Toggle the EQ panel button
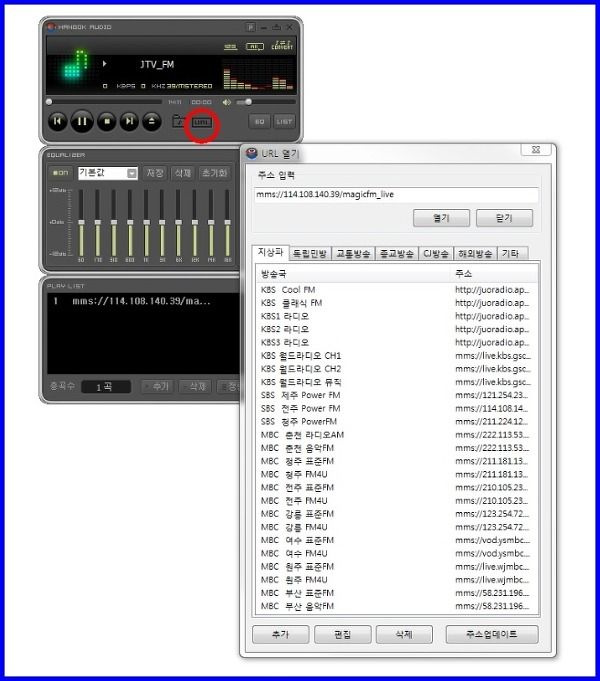Screen dimensions: 600x681 (259, 122)
